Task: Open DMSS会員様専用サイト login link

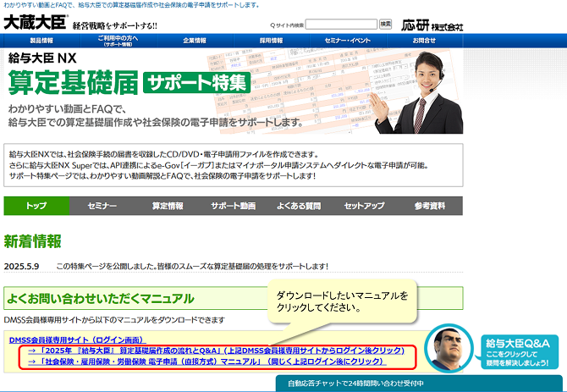Action: click(77, 340)
